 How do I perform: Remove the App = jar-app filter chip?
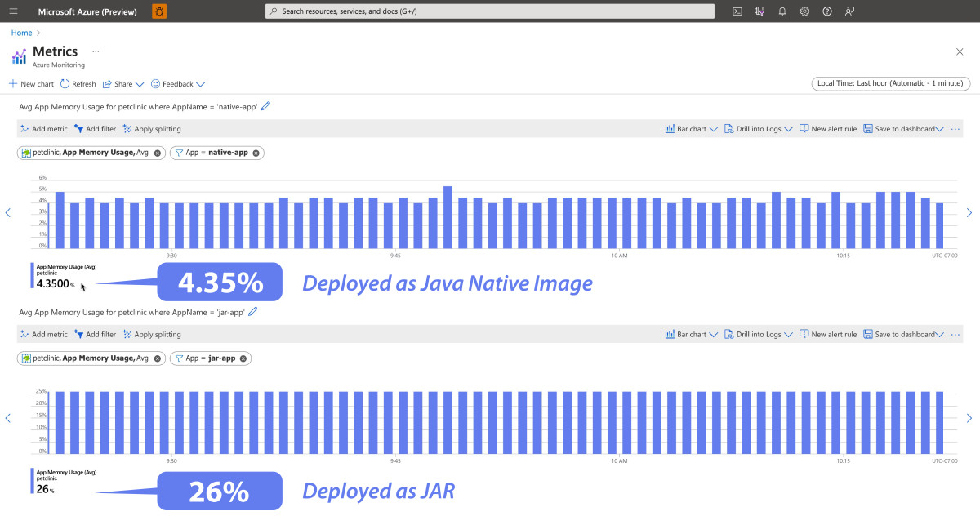243,358
